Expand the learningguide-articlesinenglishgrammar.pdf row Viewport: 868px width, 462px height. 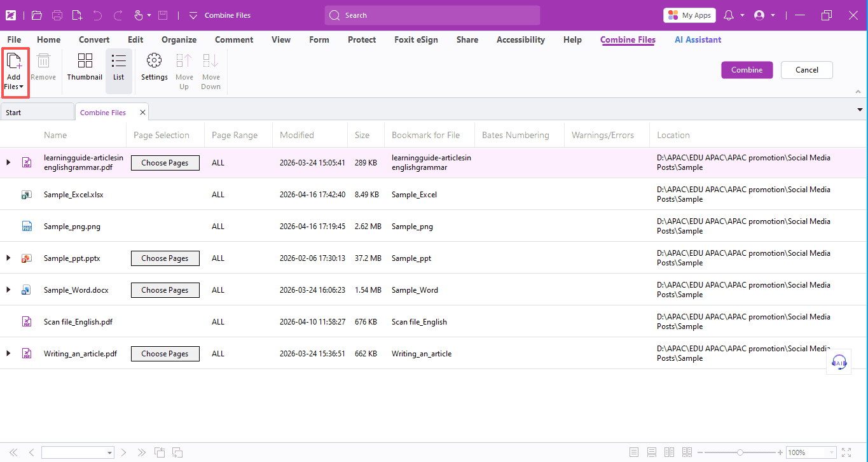(x=8, y=162)
